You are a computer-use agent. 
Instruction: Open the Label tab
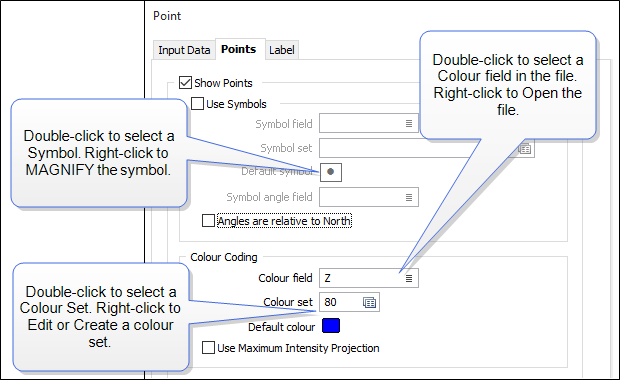[x=282, y=50]
